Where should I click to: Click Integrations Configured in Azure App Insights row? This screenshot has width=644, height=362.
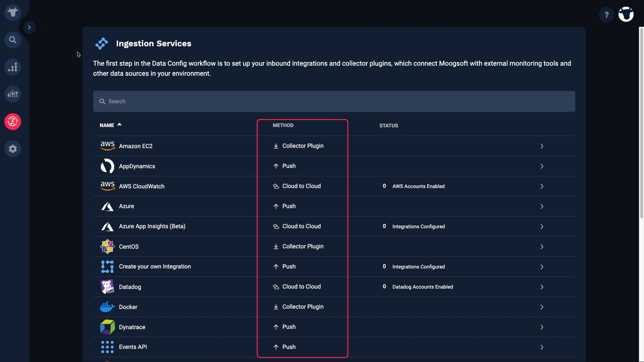click(x=419, y=227)
